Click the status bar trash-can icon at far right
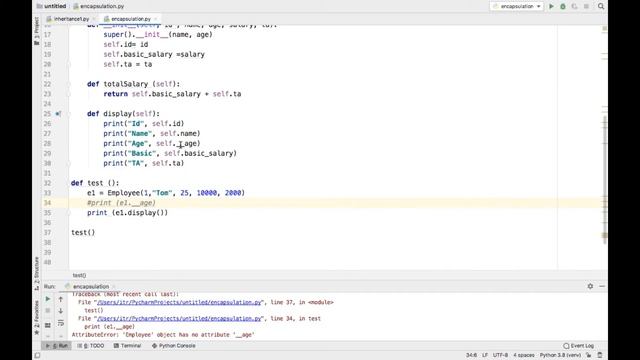This screenshot has height=360, width=640. [600, 355]
